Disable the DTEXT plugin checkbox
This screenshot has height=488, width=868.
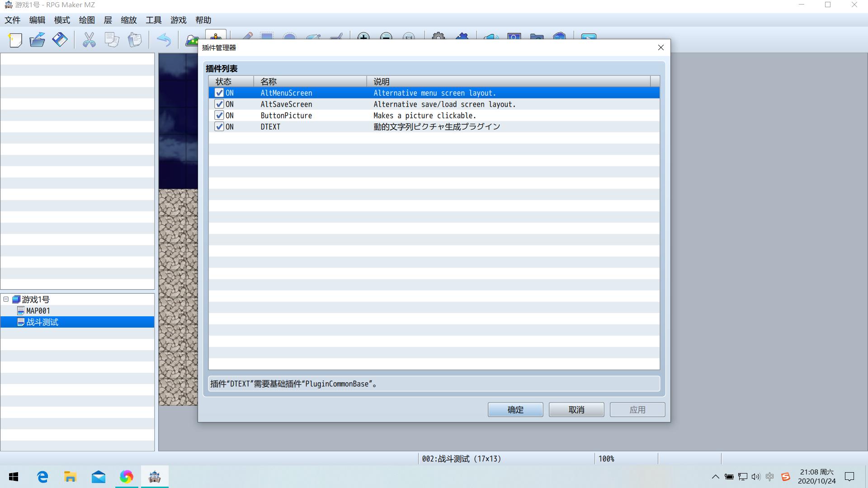click(x=219, y=127)
